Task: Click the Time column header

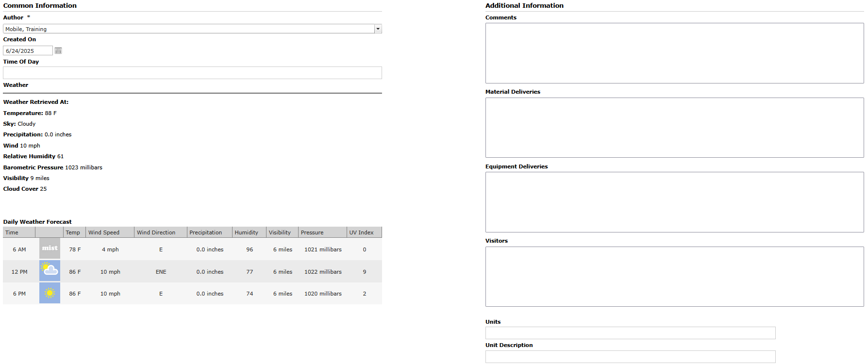Action: pyautogui.click(x=19, y=232)
